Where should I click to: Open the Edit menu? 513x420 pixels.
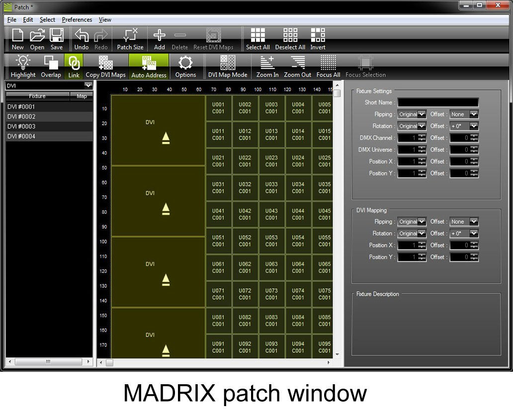coord(28,19)
